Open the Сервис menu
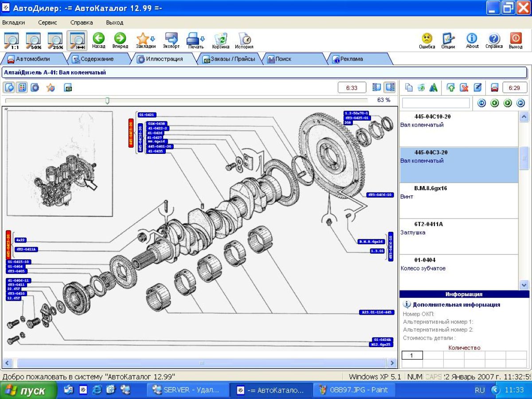 (47, 22)
